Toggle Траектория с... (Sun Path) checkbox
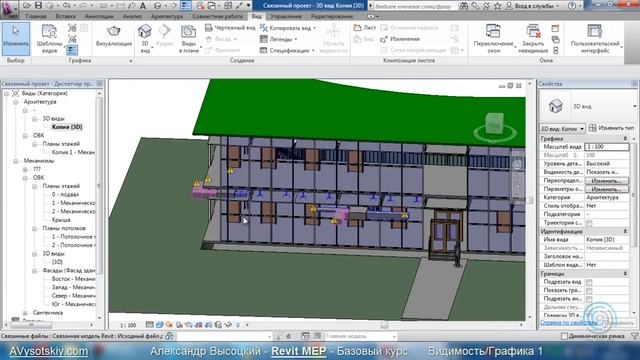 589,223
